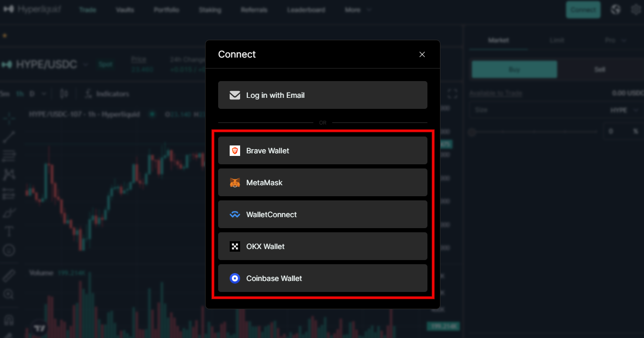Switch to Market order tab
644x338 pixels.
point(498,40)
